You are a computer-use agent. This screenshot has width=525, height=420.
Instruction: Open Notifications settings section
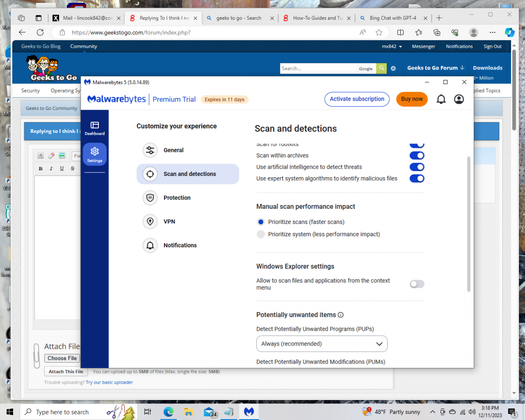point(188,245)
